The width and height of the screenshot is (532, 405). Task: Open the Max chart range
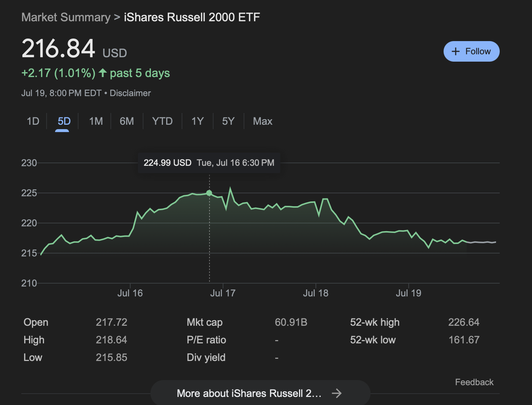(x=263, y=121)
